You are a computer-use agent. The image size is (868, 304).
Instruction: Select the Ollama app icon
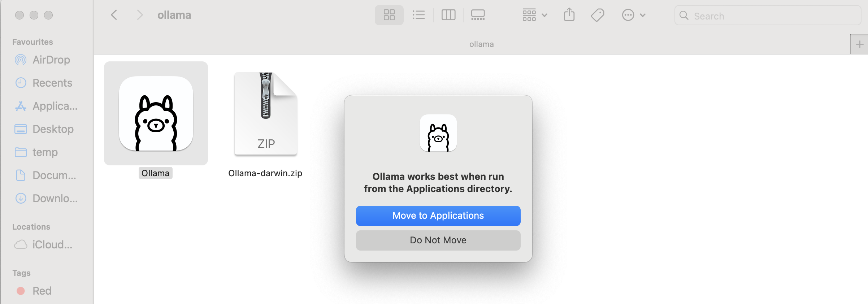pos(156,113)
